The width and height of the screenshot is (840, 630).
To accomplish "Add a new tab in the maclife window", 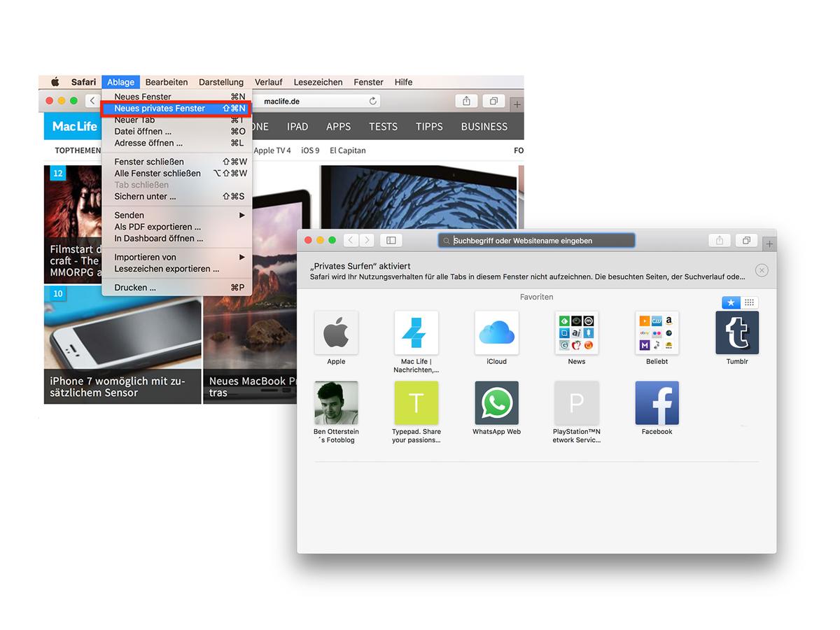I will point(517,104).
